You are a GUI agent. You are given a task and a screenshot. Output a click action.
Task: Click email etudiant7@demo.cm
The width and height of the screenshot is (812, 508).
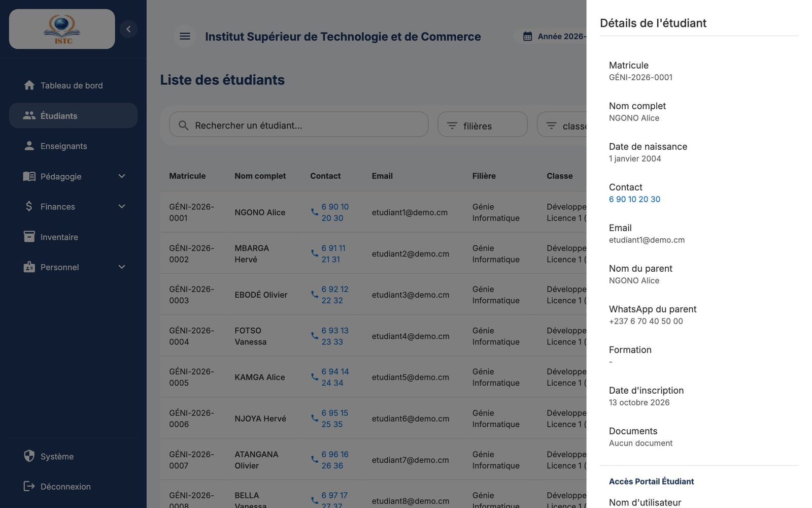click(410, 460)
